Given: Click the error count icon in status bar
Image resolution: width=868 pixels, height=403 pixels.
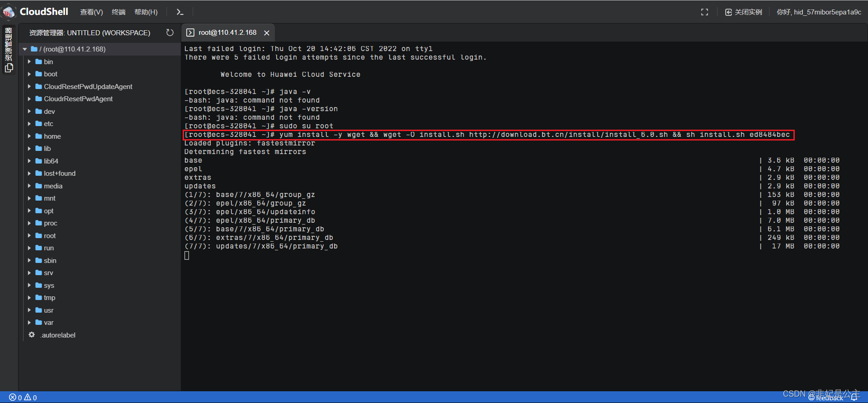Looking at the screenshot, I should click(x=13, y=398).
